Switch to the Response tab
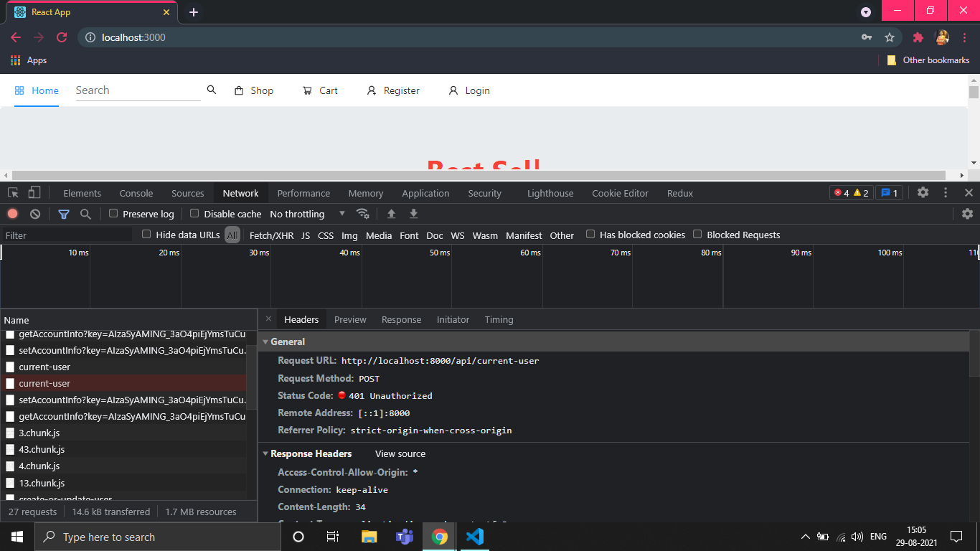The width and height of the screenshot is (980, 551). (x=401, y=319)
